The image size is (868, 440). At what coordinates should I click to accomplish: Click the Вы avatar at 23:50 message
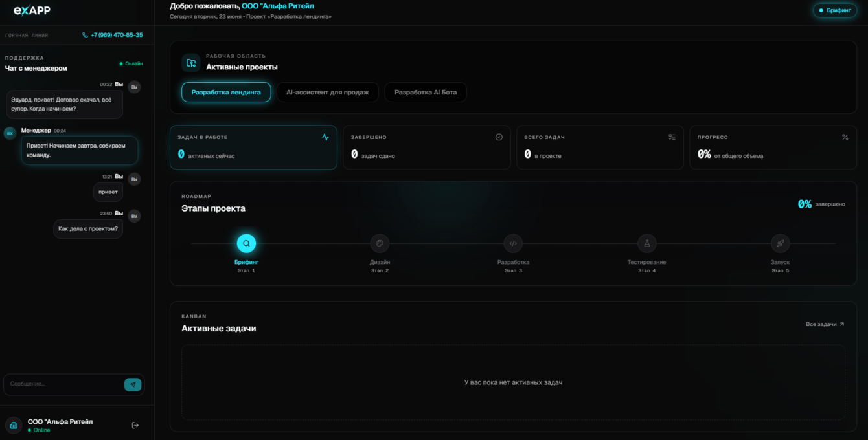point(134,215)
